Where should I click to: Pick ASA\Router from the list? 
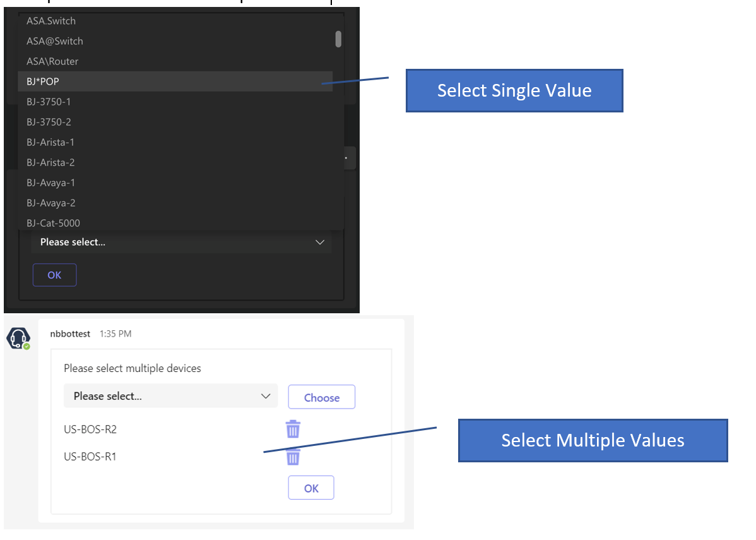pyautogui.click(x=52, y=61)
